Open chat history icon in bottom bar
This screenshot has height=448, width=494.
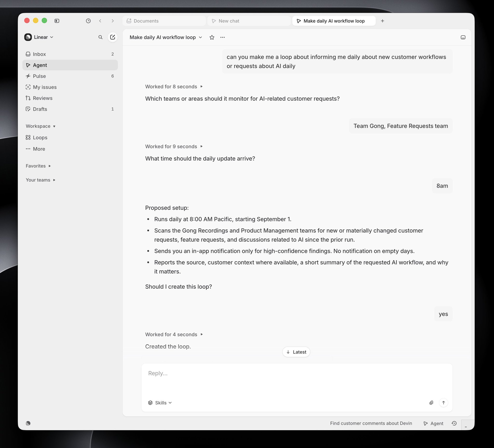click(x=454, y=423)
